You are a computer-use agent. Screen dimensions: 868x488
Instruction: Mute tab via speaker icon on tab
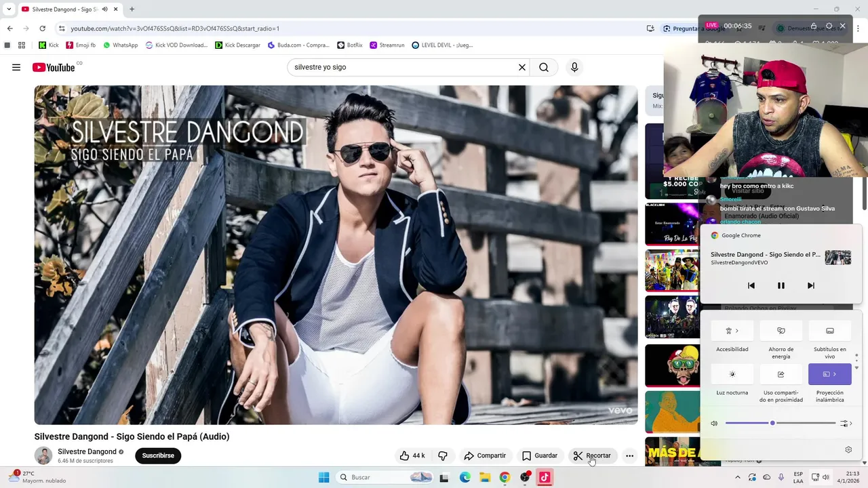click(x=104, y=9)
